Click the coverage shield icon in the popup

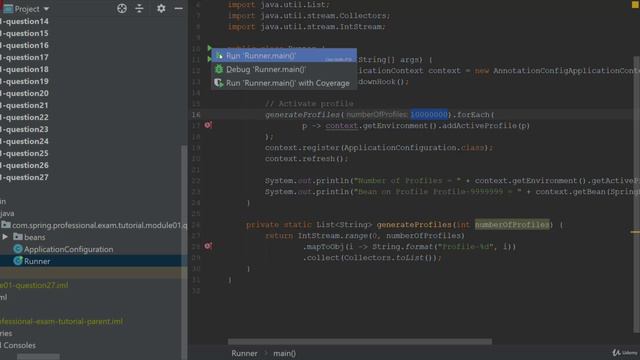pyautogui.click(x=219, y=83)
